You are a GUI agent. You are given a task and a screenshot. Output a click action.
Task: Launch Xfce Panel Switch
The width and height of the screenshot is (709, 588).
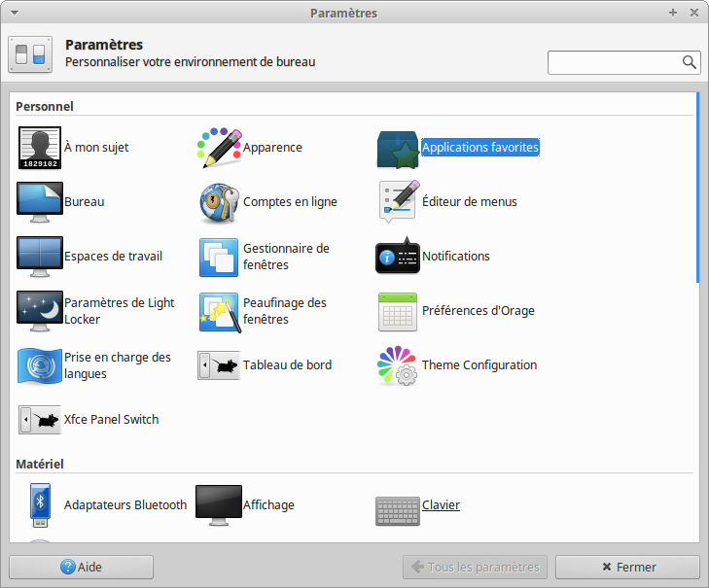(39, 420)
